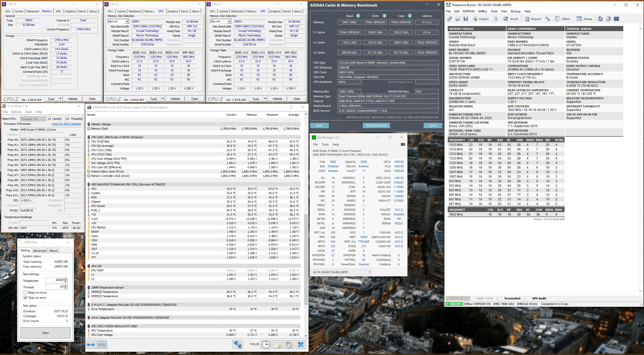Click Check for BIOS Updates link
Image resolution: width=644 pixels, height=355 pixels.
pos(66,124)
